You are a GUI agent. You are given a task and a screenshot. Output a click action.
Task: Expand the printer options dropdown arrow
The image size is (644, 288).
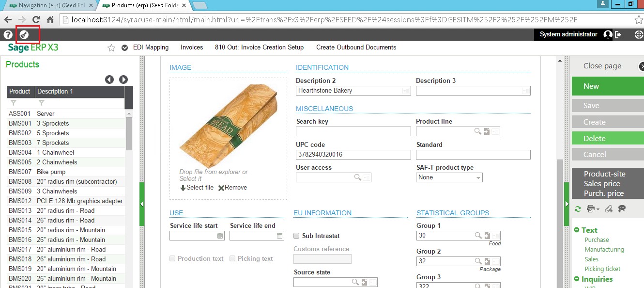coord(598,209)
